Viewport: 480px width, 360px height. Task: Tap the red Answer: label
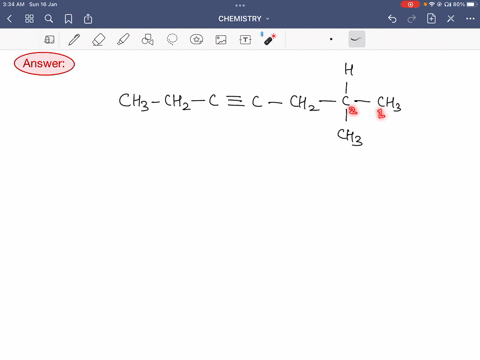[44, 64]
